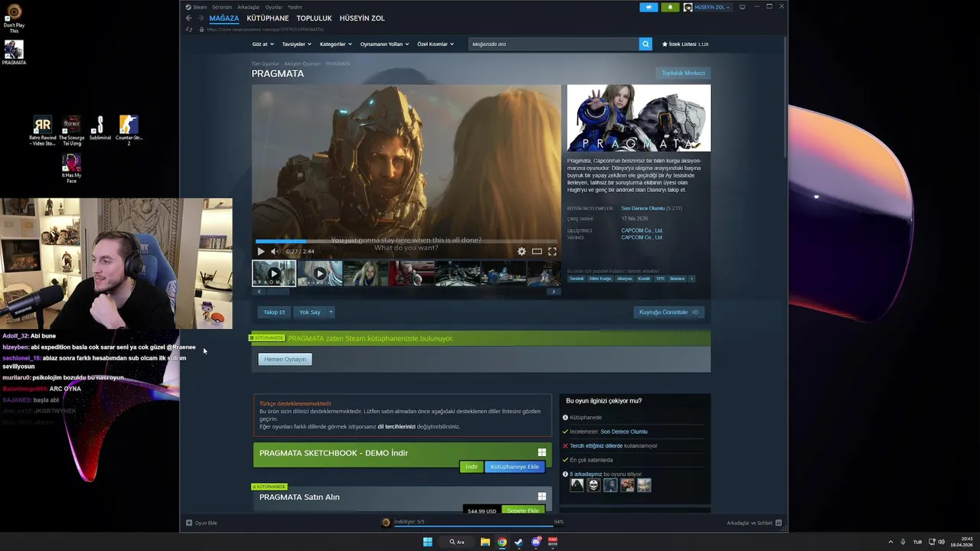Open the Counter-Strike 2 desktop shortcut
Screen dimensions: 980x551
pyautogui.click(x=129, y=130)
